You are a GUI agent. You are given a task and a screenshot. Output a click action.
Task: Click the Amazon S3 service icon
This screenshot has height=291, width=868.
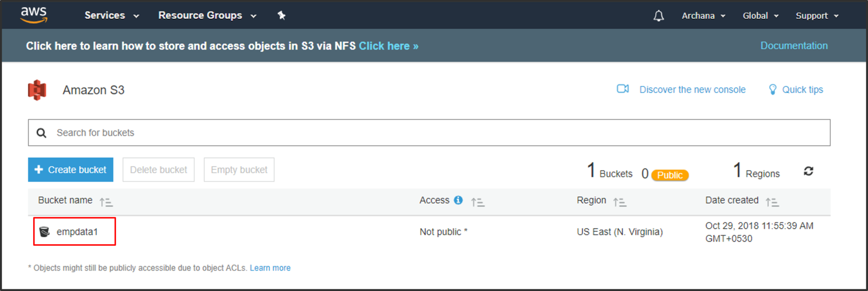[37, 90]
